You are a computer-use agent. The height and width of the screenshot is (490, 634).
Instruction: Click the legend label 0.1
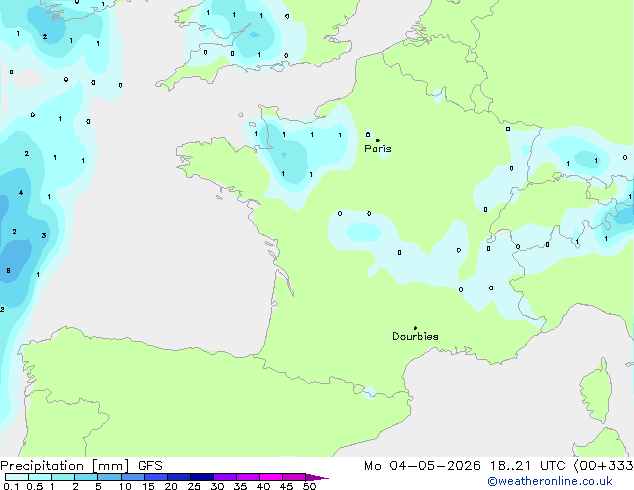[x=11, y=486]
